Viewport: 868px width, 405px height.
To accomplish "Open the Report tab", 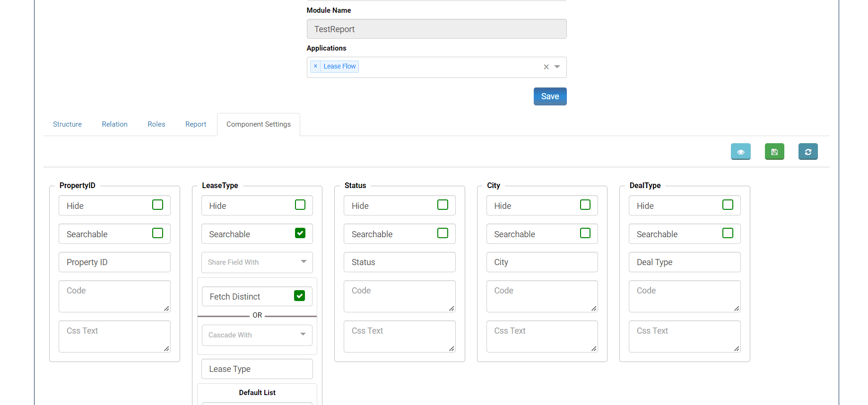I will pyautogui.click(x=196, y=124).
